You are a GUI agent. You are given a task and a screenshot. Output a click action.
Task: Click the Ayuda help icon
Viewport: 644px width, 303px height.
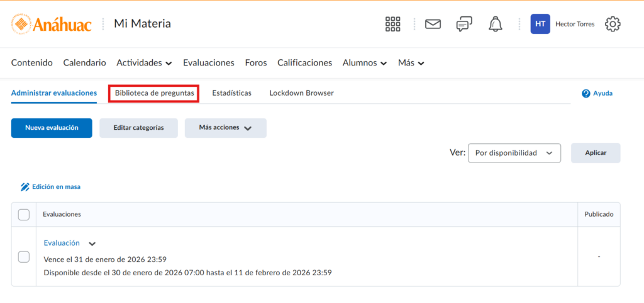click(x=586, y=93)
